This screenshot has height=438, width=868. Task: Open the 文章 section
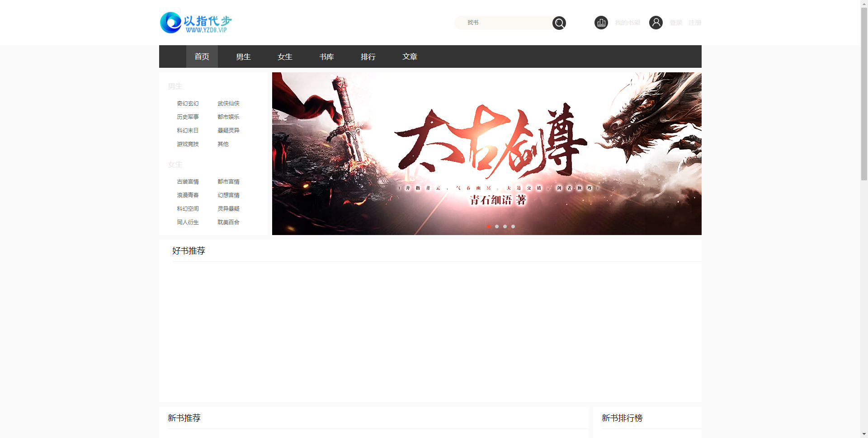coord(410,56)
